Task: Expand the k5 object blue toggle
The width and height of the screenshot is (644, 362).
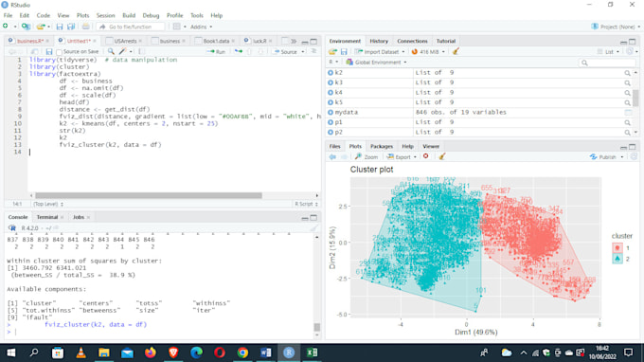Action: [x=331, y=102]
